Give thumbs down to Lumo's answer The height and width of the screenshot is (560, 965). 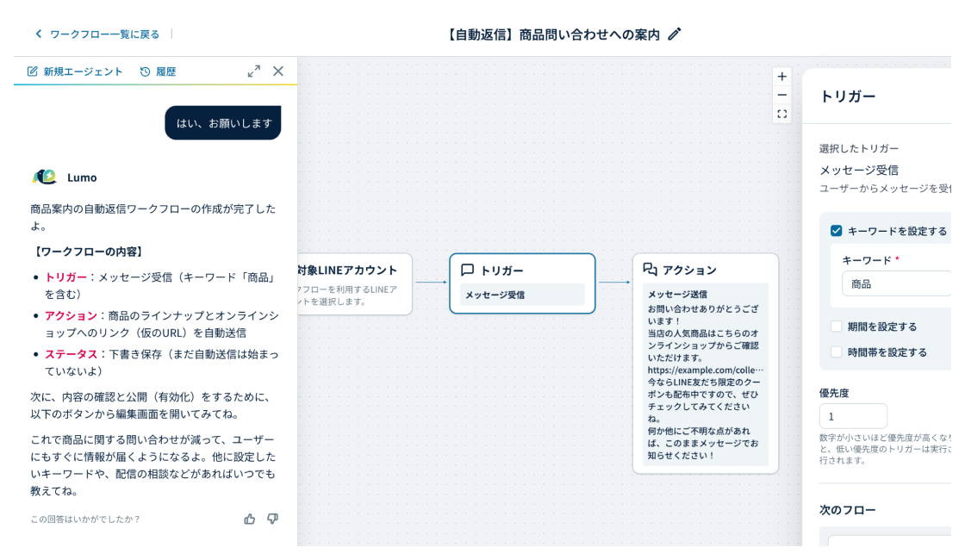pyautogui.click(x=272, y=519)
